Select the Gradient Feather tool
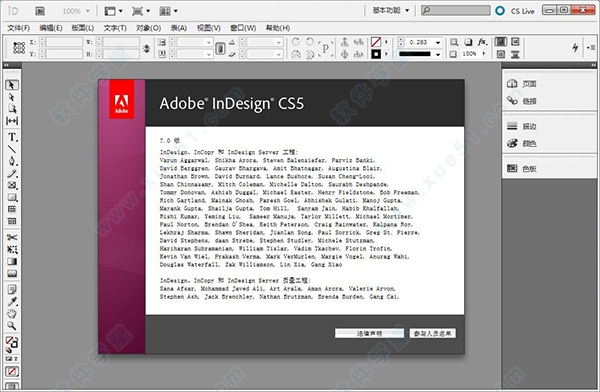The width and height of the screenshot is (600, 392). [x=12, y=273]
